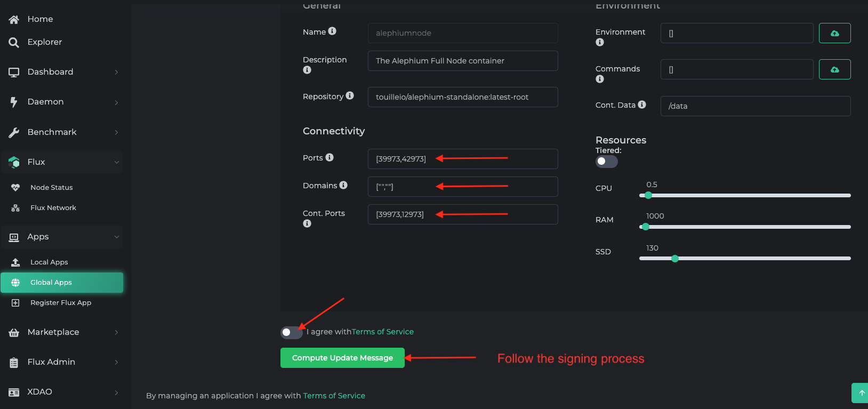Screen dimensions: 868x409
Task: Click the Environment upload cloud icon
Action: [x=834, y=33]
